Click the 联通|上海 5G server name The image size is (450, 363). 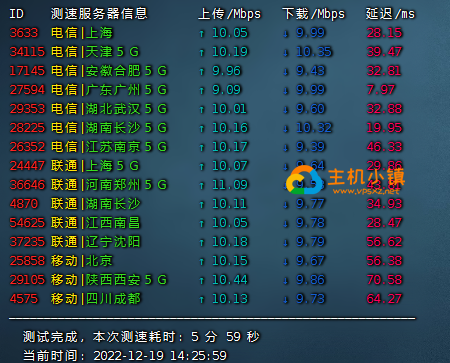pos(95,166)
